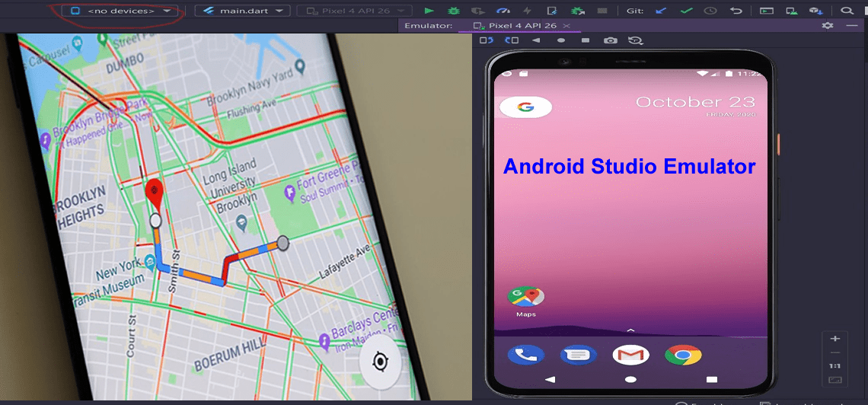Open the <no devices> device dropdown
This screenshot has width=868, height=405.
(x=120, y=11)
